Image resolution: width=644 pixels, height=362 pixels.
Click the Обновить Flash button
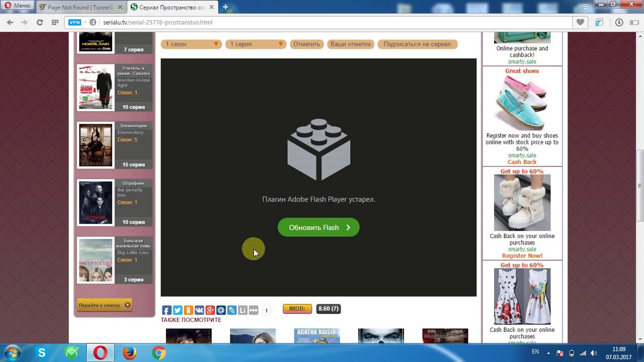(318, 227)
